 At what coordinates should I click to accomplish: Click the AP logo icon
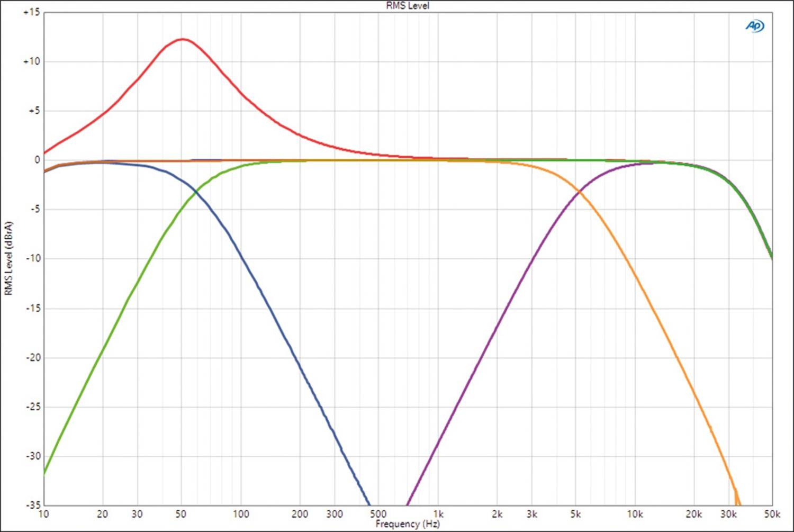pos(755,25)
